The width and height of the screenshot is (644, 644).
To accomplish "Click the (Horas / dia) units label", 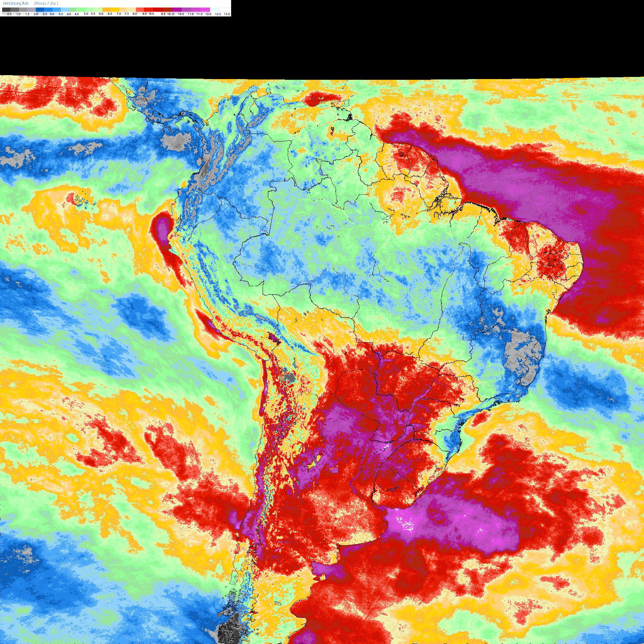I will [x=46, y=3].
